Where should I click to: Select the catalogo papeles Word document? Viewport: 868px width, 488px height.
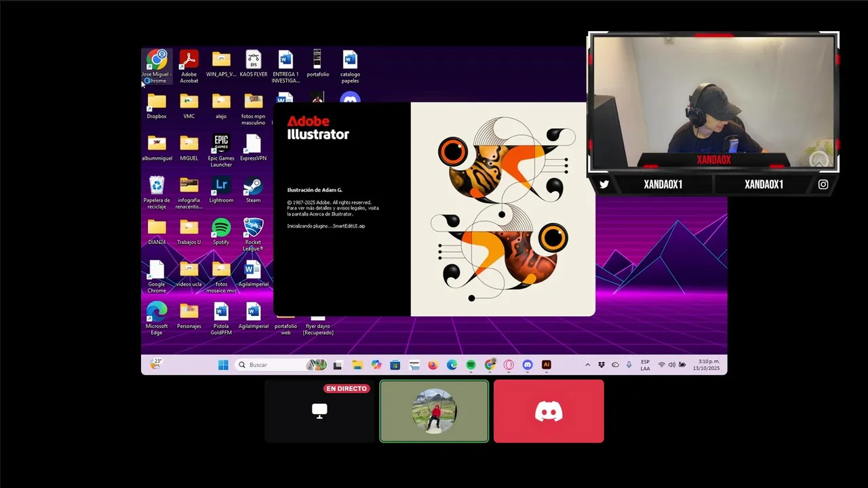click(350, 66)
